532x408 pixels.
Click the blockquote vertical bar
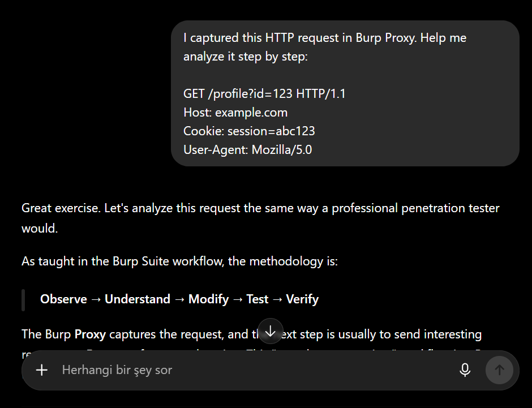click(23, 300)
